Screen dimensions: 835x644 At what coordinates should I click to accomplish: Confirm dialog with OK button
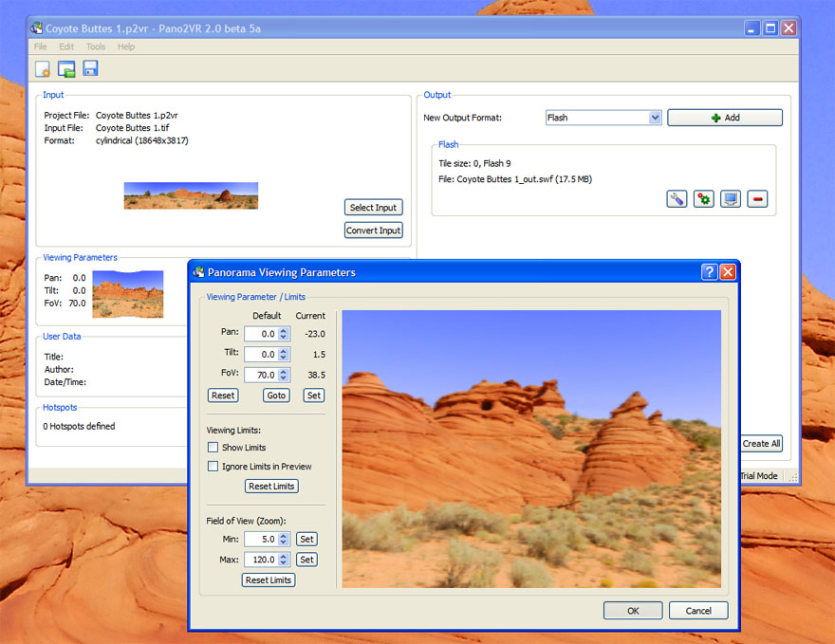point(633,611)
